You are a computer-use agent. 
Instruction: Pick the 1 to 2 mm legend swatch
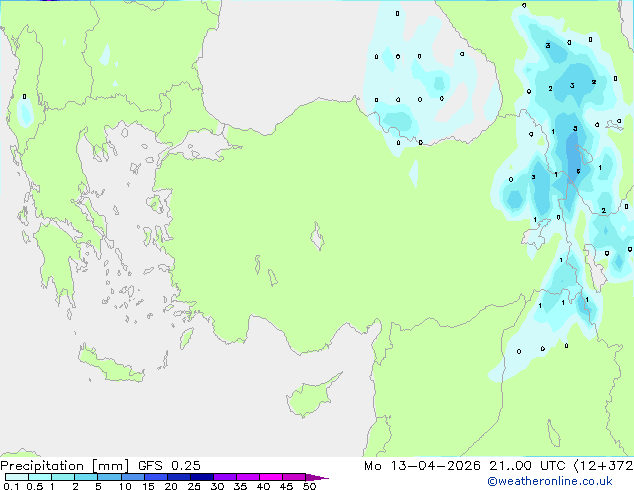tap(63, 477)
